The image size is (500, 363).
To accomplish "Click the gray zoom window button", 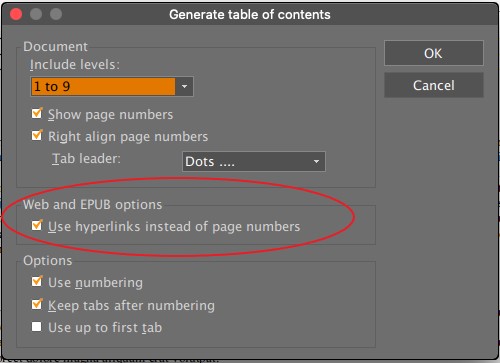I will (56, 14).
